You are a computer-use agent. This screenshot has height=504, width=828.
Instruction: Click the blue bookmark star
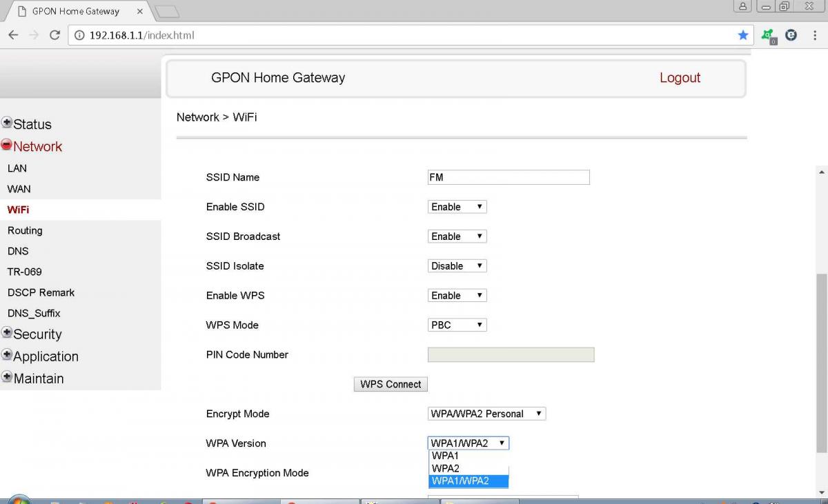743,35
